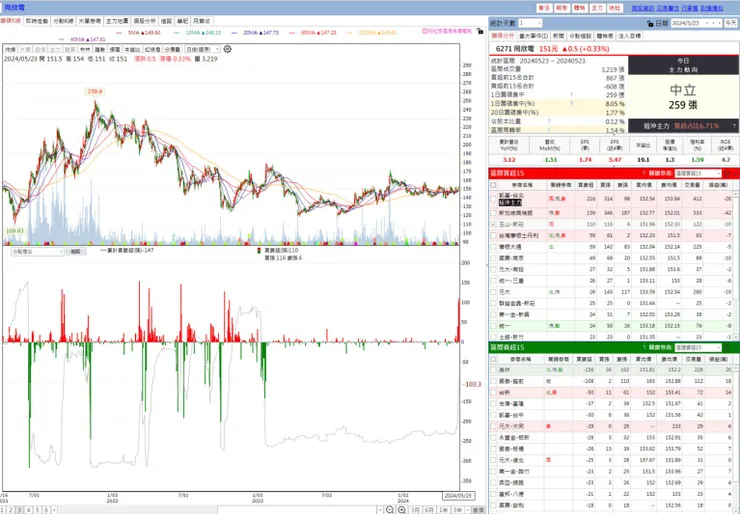Toggle 本益比 indicator button
This screenshot has height=514, width=740.
coord(133,50)
